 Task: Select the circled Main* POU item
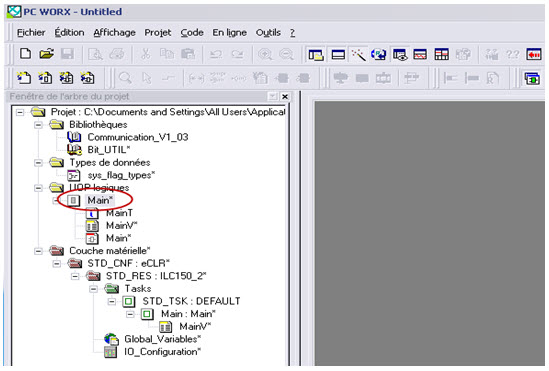tap(100, 200)
